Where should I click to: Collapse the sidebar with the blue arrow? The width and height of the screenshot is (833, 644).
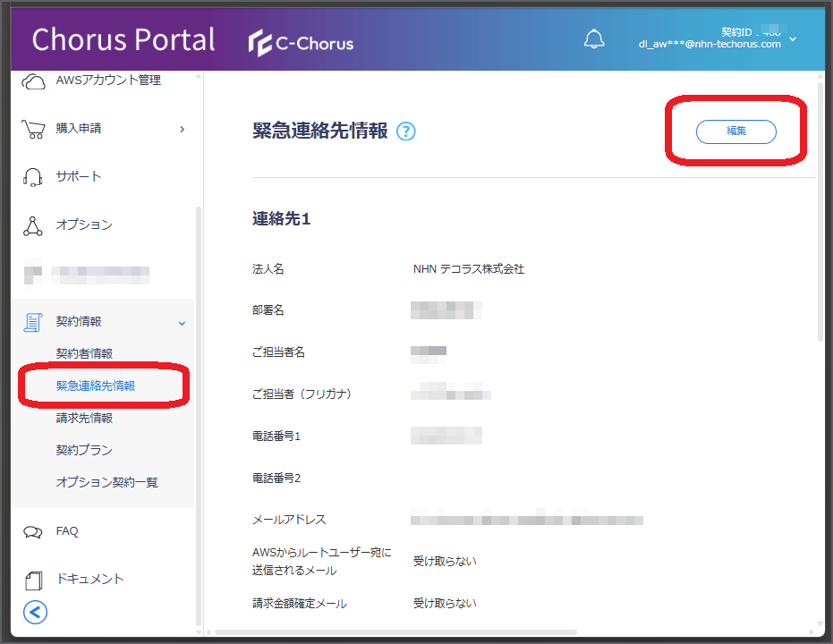(35, 612)
